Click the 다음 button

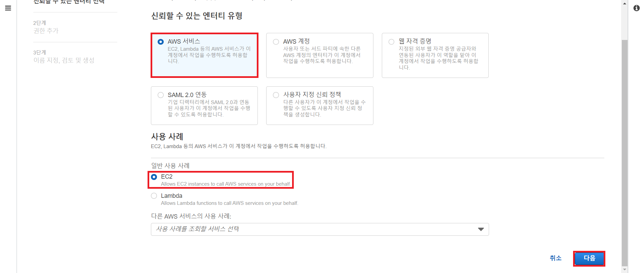589,259
